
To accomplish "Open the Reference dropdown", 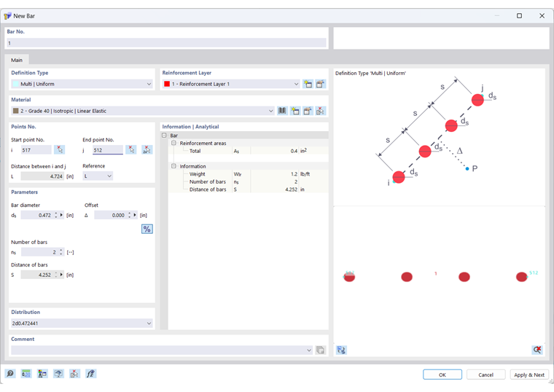I will [x=109, y=176].
